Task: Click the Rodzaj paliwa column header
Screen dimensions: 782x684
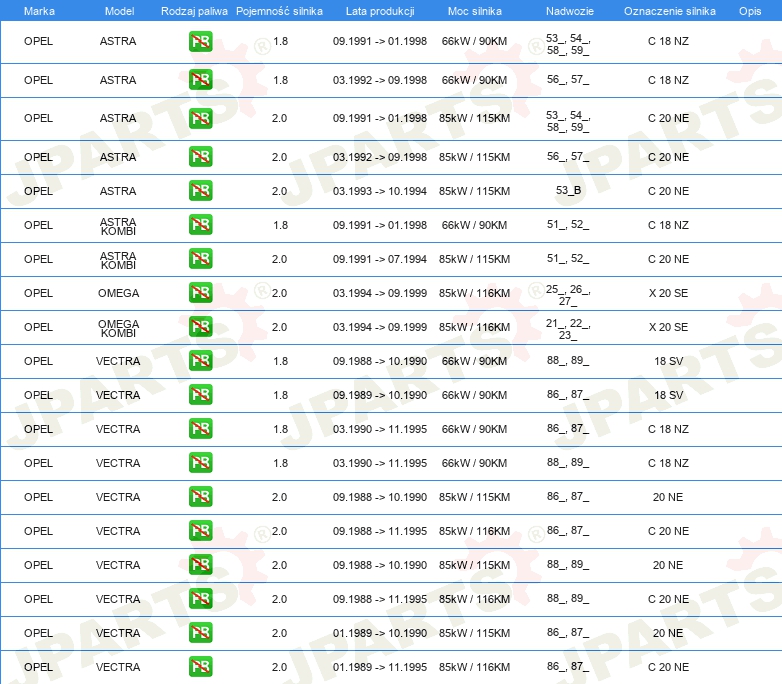Action: (194, 11)
